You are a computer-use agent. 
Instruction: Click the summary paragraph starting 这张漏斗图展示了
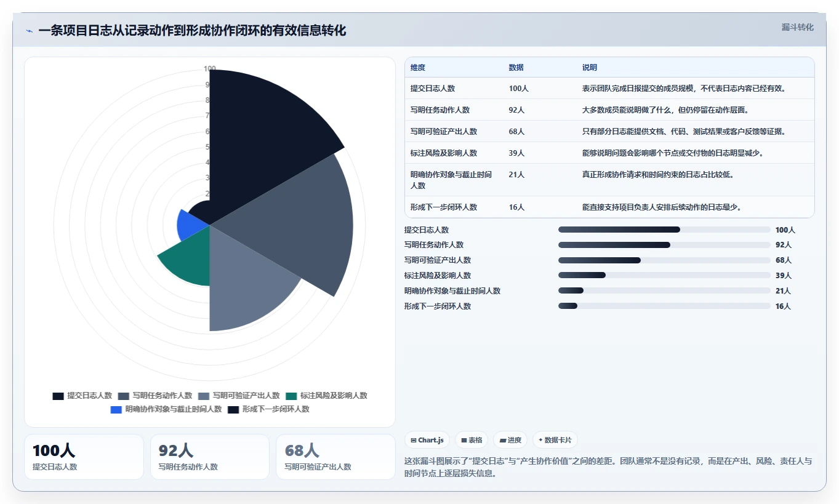[608, 467]
